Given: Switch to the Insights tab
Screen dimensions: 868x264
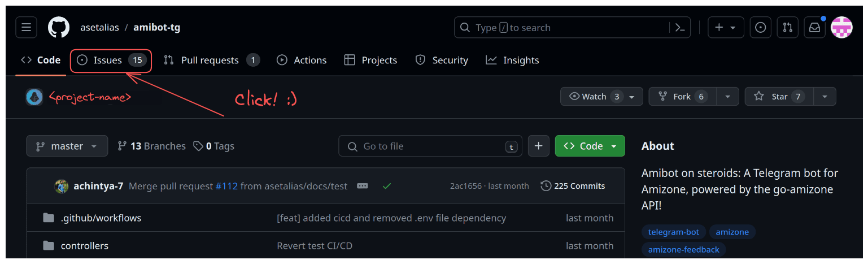Looking at the screenshot, I should [x=512, y=60].
